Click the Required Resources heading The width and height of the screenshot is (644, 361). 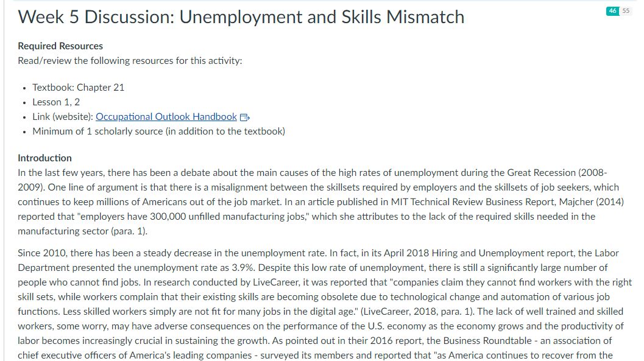point(60,46)
